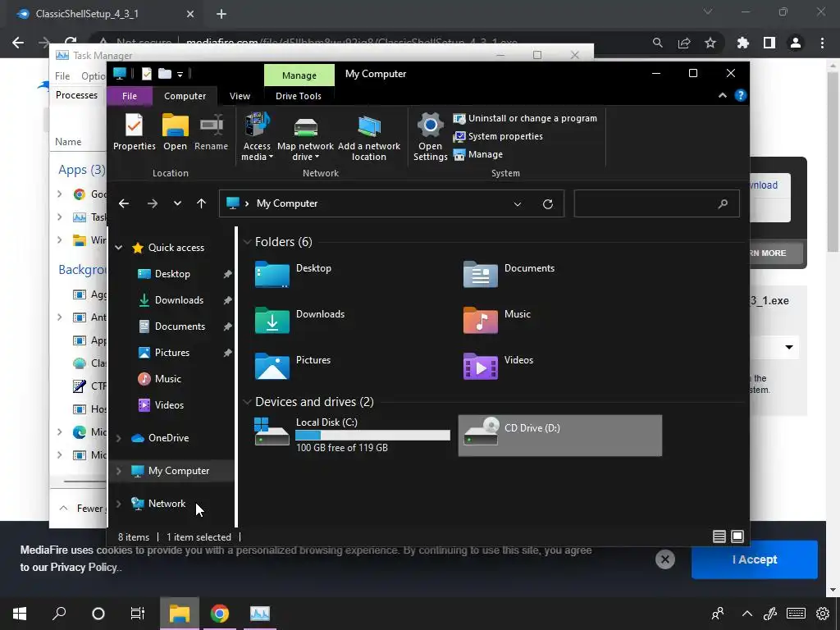Switch to Computer ribbon tab
The height and width of the screenshot is (630, 840).
185,96
